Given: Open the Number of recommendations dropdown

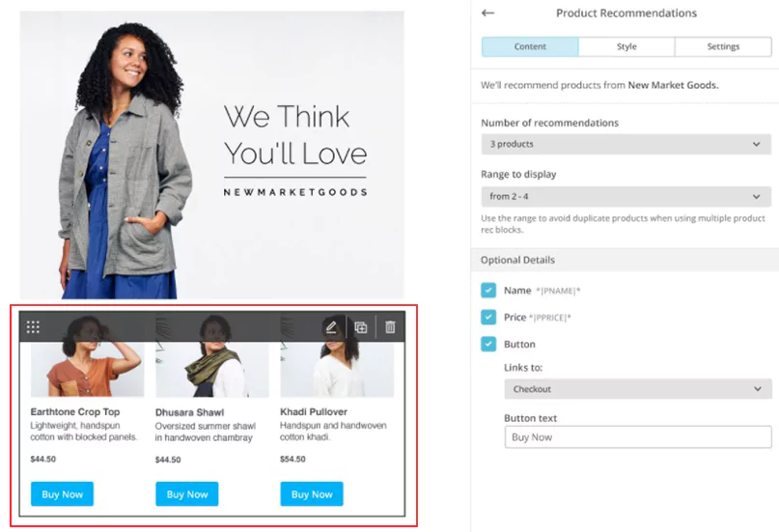Looking at the screenshot, I should point(626,144).
